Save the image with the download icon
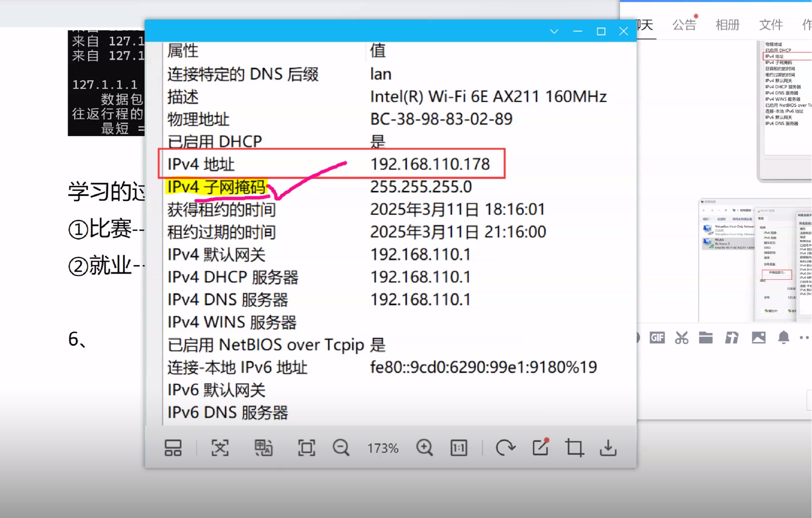This screenshot has height=518, width=812. (608, 448)
